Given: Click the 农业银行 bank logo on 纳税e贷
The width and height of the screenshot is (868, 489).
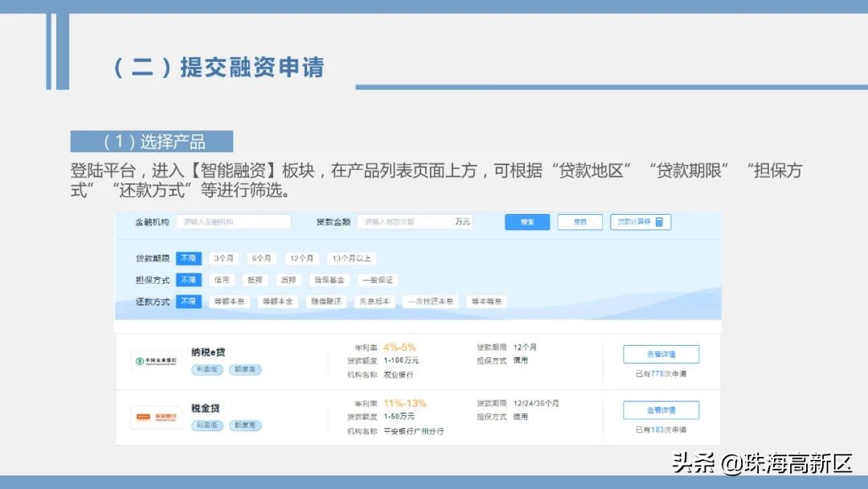Looking at the screenshot, I should [156, 360].
